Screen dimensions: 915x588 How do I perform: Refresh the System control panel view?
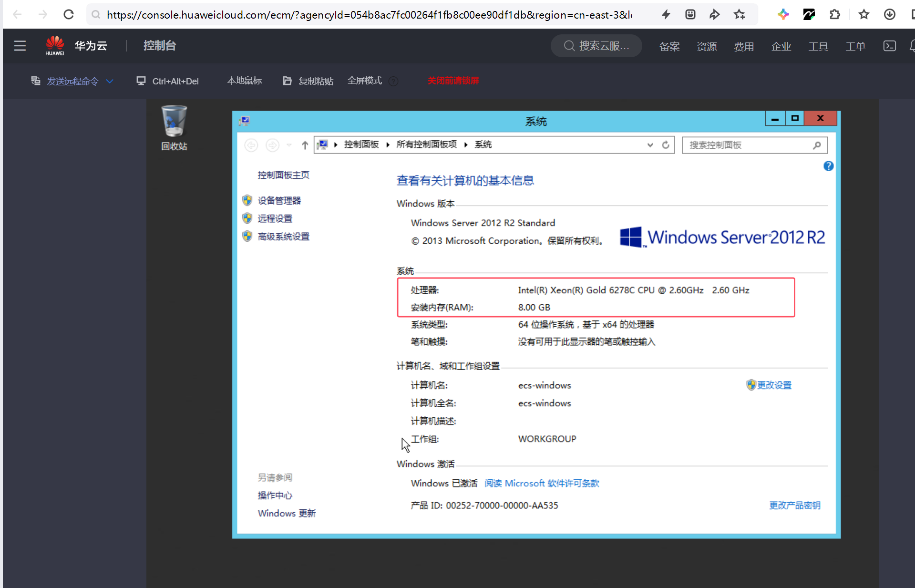click(x=666, y=145)
